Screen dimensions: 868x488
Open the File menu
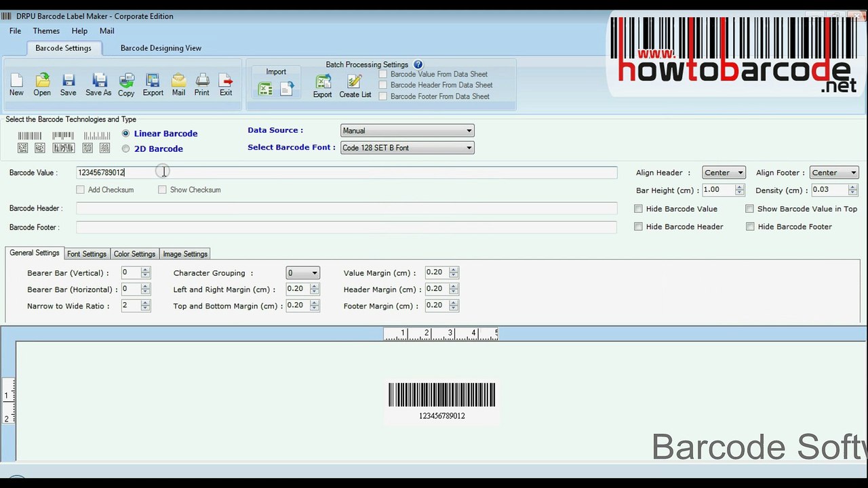15,30
